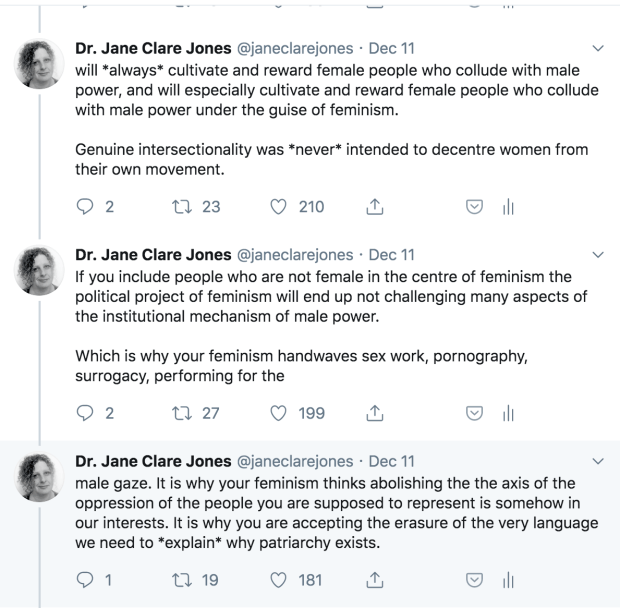Reply to the tweet with 23 retweets

tap(83, 207)
